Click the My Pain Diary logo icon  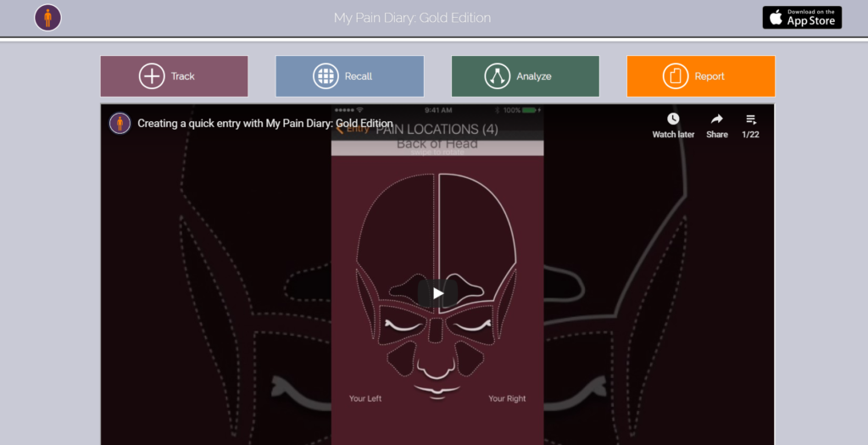click(47, 18)
